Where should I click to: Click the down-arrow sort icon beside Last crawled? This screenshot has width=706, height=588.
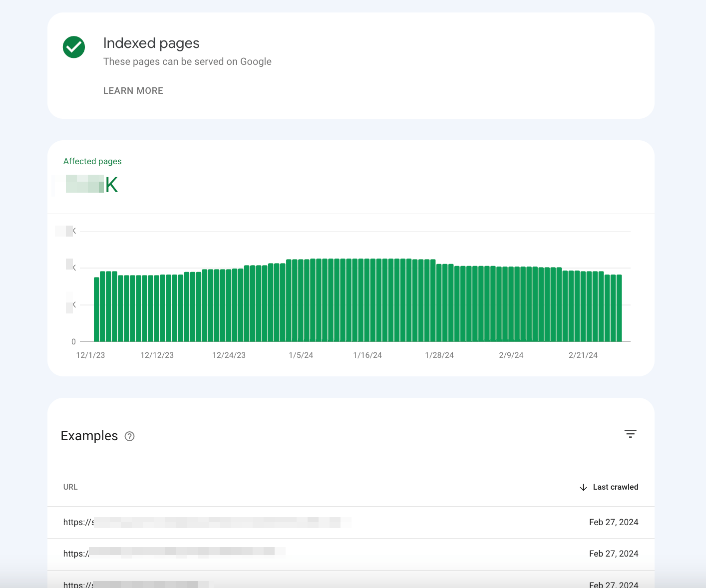[583, 487]
